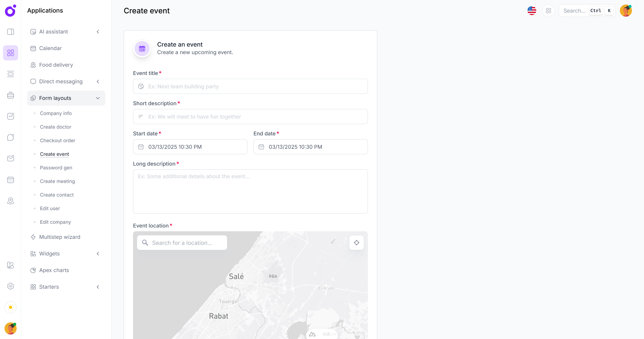
Task: Expand the Widgets submenu chevron
Action: tap(98, 254)
